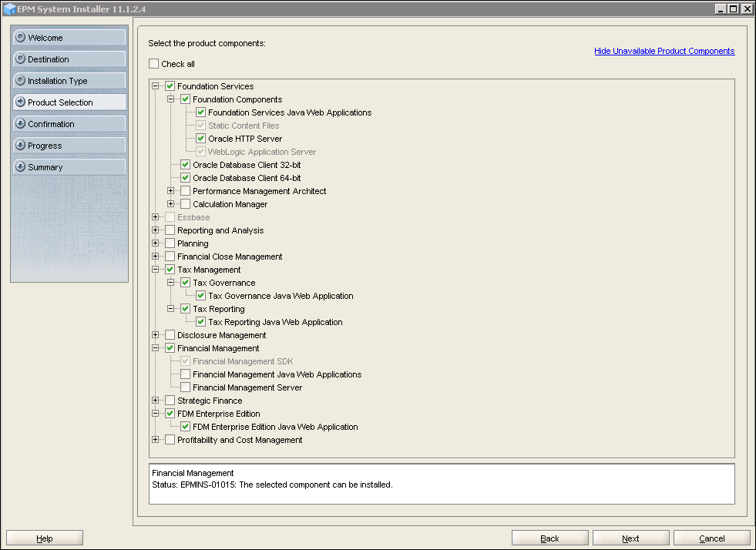Open the Installation Type step
The image size is (756, 550).
pos(69,81)
